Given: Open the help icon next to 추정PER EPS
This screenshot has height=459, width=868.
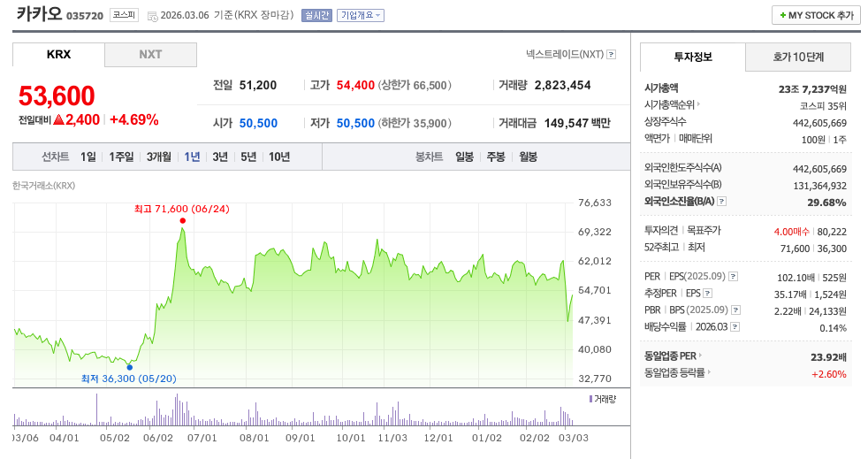Looking at the screenshot, I should click(707, 294).
